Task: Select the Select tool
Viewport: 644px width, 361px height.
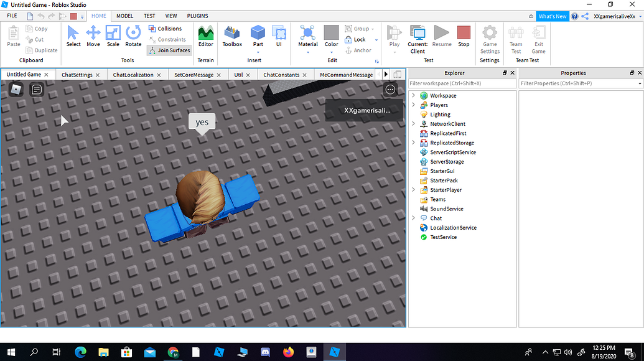Action: (73, 36)
